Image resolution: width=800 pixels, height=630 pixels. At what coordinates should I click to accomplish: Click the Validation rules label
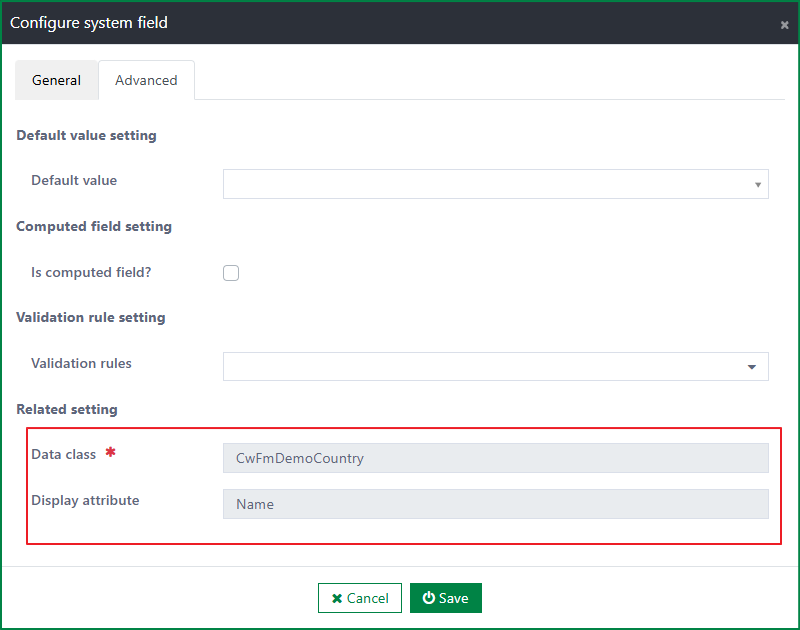pyautogui.click(x=81, y=363)
